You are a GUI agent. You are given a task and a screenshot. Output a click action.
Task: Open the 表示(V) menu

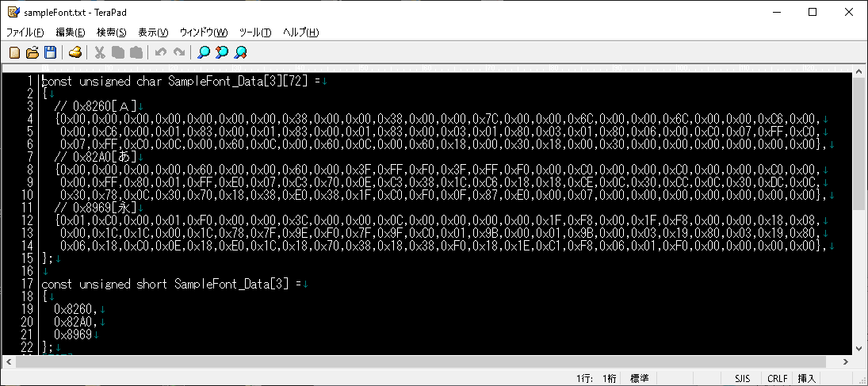[153, 32]
